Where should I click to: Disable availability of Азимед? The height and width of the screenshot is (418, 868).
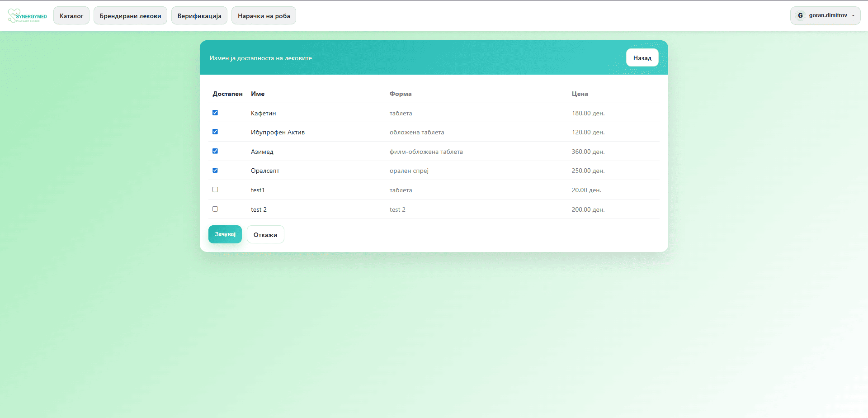(215, 151)
